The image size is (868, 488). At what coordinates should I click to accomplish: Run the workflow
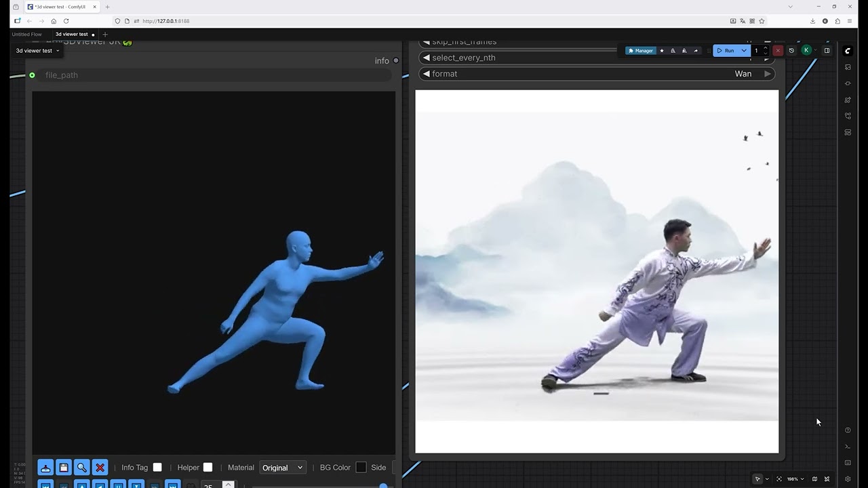click(x=726, y=51)
